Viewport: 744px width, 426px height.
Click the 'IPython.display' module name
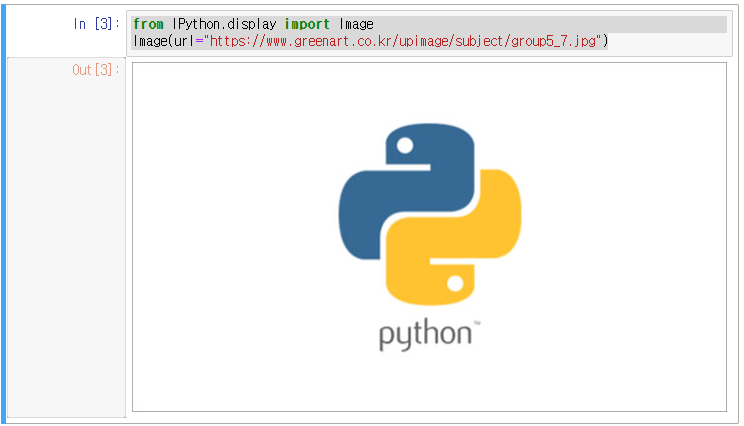pyautogui.click(x=224, y=24)
